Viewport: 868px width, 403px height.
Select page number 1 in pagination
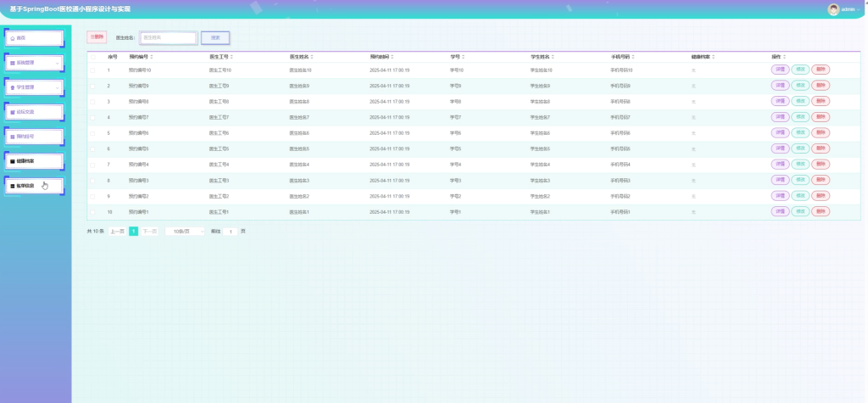click(x=133, y=231)
